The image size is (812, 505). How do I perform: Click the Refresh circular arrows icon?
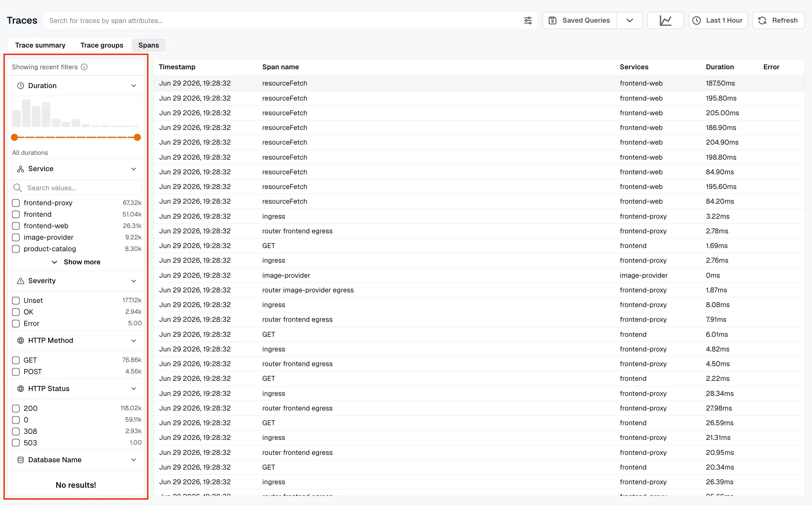(762, 20)
